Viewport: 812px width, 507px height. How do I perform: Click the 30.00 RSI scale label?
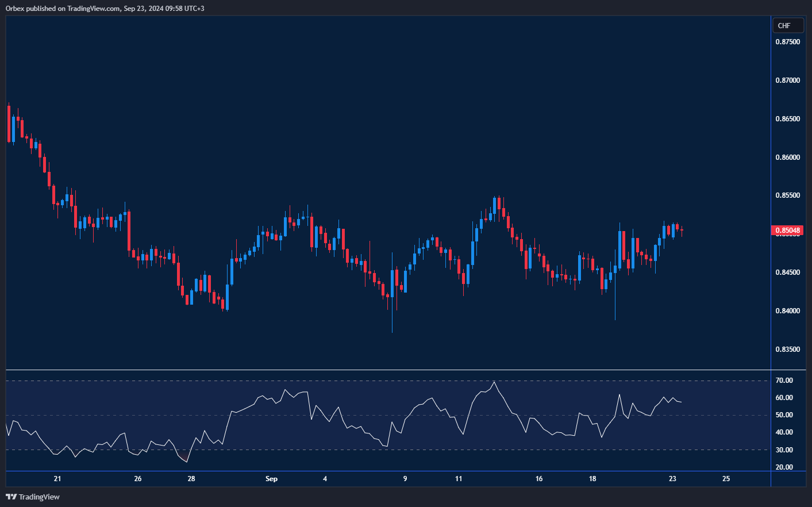point(784,450)
